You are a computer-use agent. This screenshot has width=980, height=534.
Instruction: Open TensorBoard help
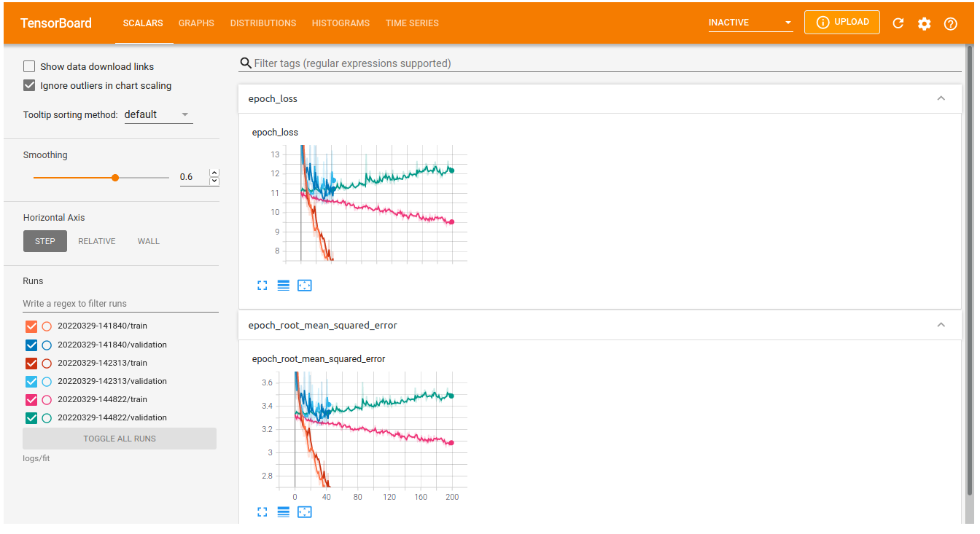point(950,23)
